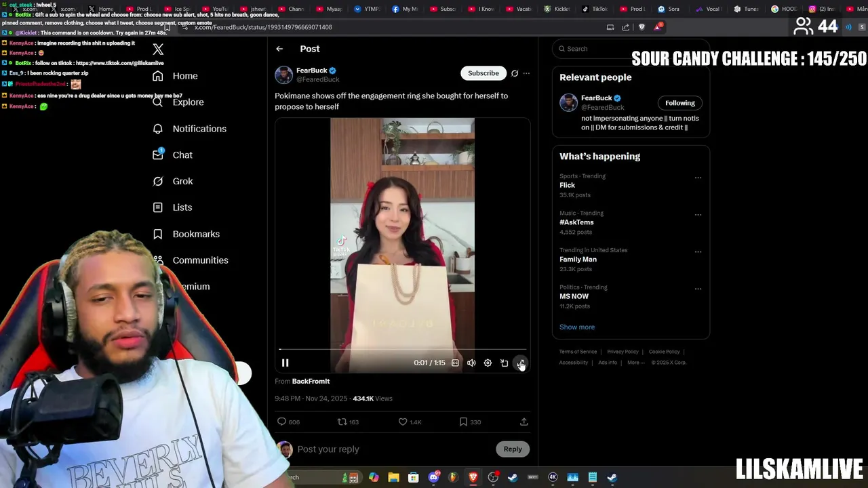Open the Privacy Policy link

click(x=623, y=352)
